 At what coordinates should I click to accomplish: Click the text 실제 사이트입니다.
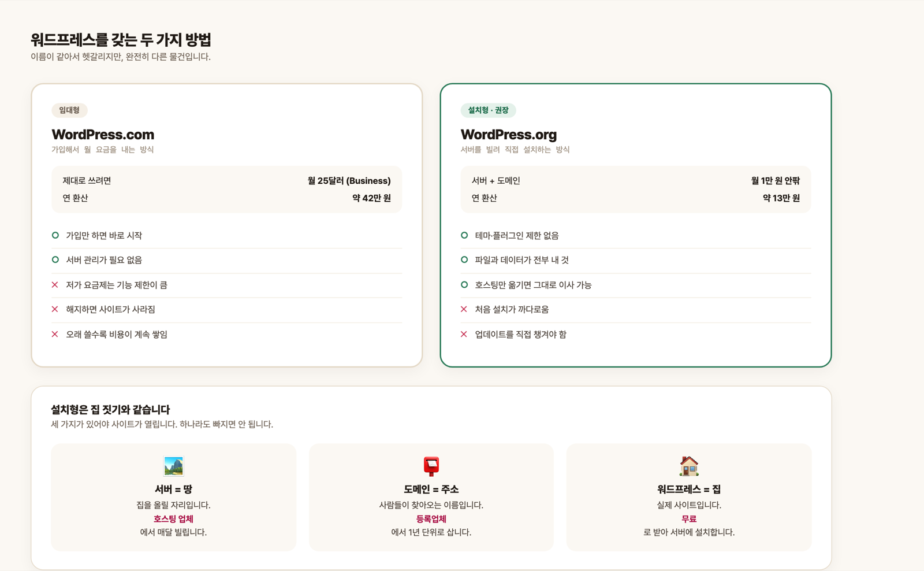(x=689, y=505)
